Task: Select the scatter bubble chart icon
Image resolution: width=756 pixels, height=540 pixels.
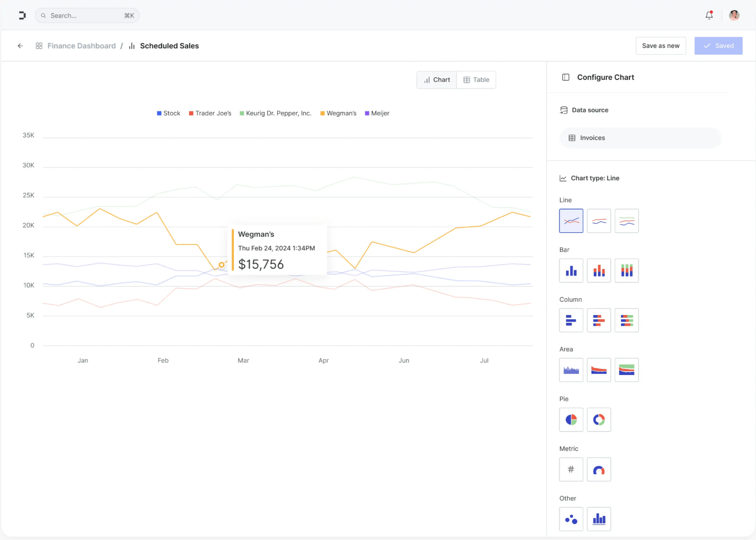Action: (x=571, y=519)
